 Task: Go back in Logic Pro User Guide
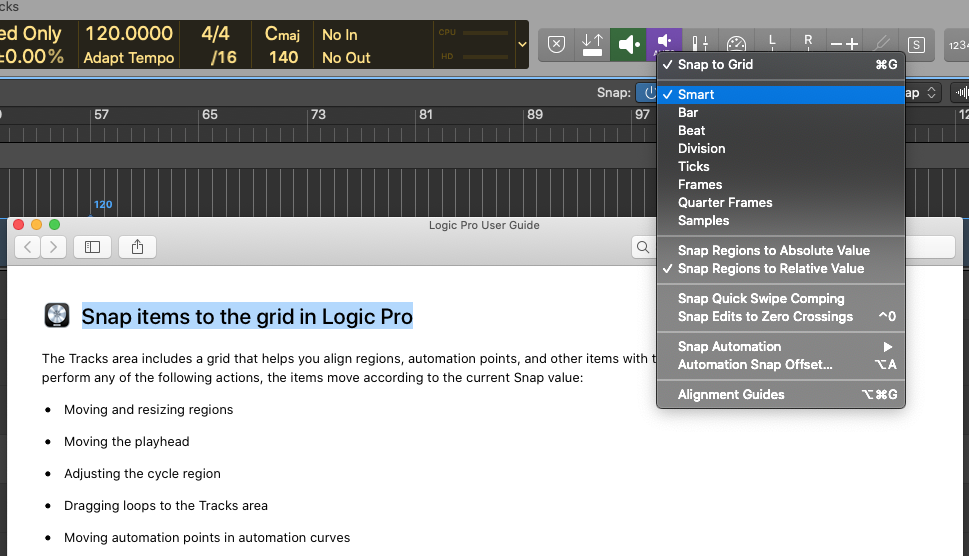coord(27,247)
